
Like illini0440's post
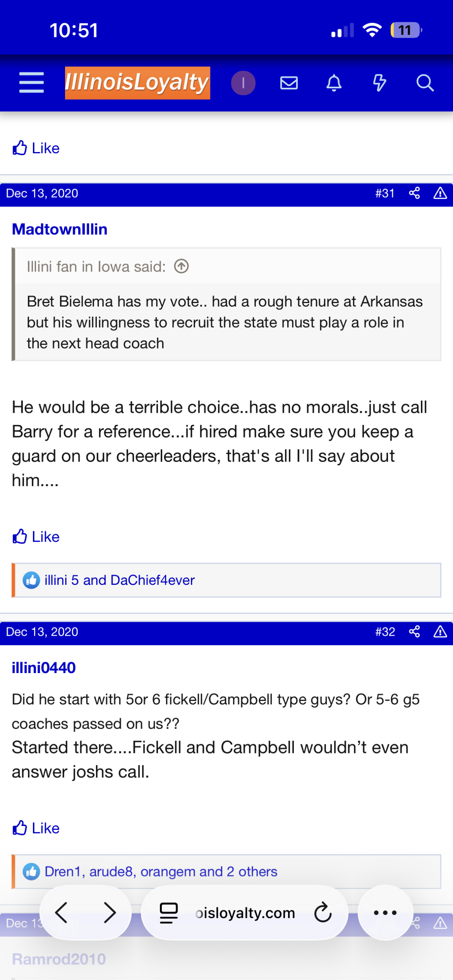(36, 828)
